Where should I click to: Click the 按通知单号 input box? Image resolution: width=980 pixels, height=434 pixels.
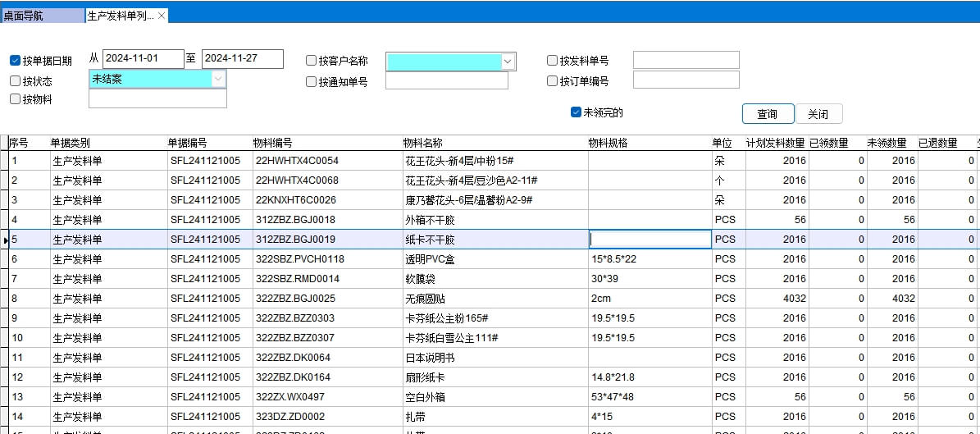coord(446,81)
